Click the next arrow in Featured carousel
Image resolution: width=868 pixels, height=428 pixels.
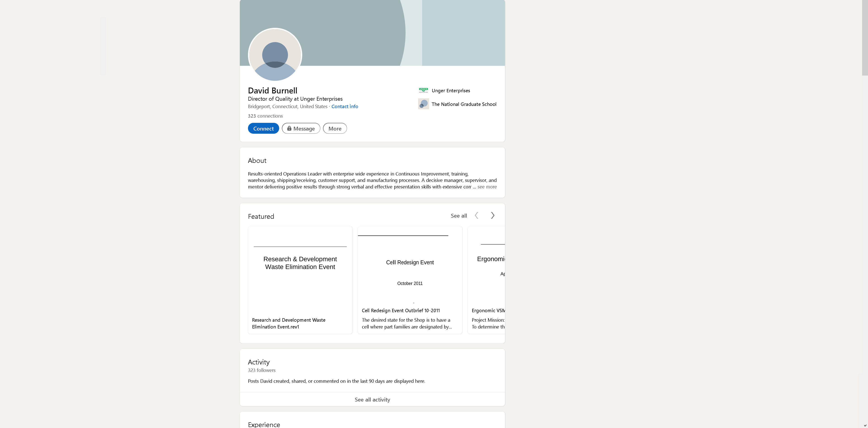point(493,216)
